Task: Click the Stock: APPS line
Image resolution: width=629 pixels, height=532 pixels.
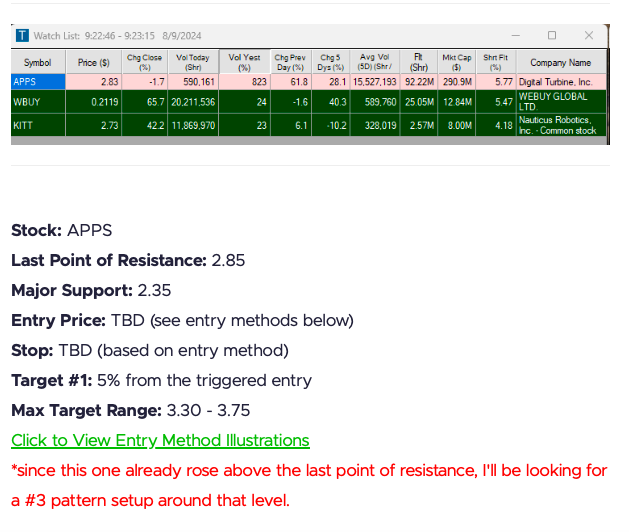Action: [x=62, y=230]
